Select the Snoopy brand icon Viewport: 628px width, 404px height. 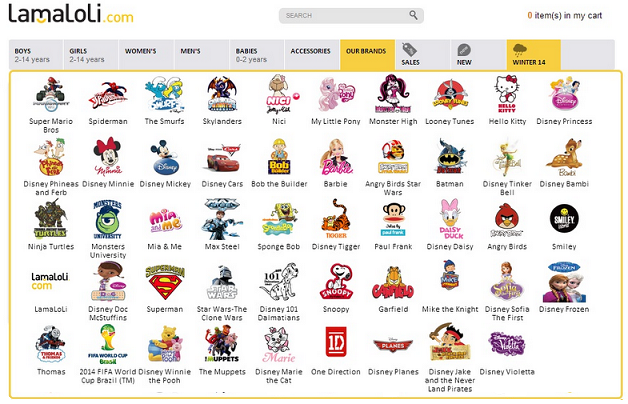click(x=336, y=282)
